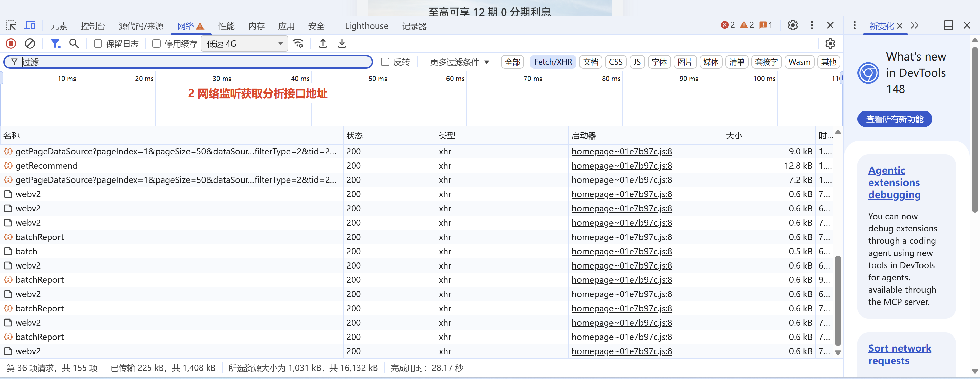Click the What's new panel scrollbar thumb
This screenshot has height=379, width=980.
974,129
